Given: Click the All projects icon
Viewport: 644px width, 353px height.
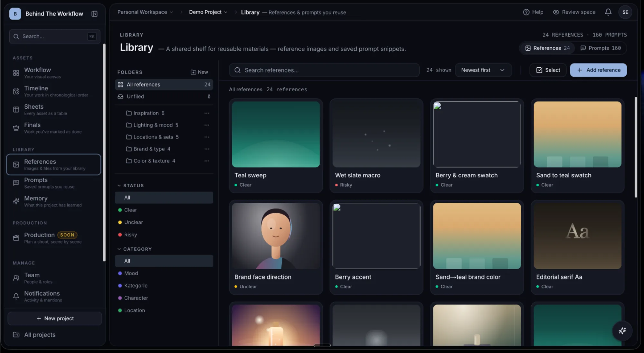Looking at the screenshot, I should tap(16, 335).
